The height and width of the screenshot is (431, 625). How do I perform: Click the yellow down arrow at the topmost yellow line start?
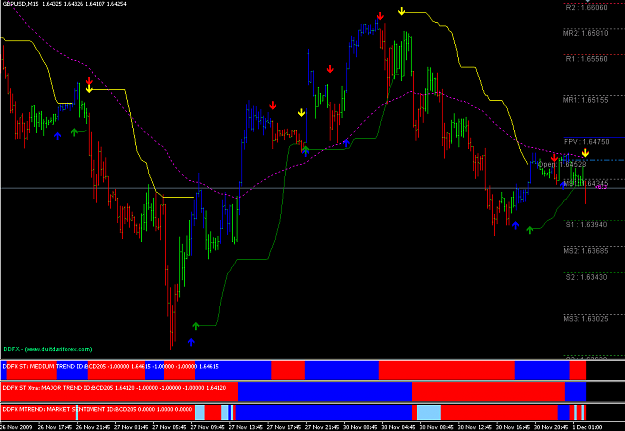click(402, 11)
